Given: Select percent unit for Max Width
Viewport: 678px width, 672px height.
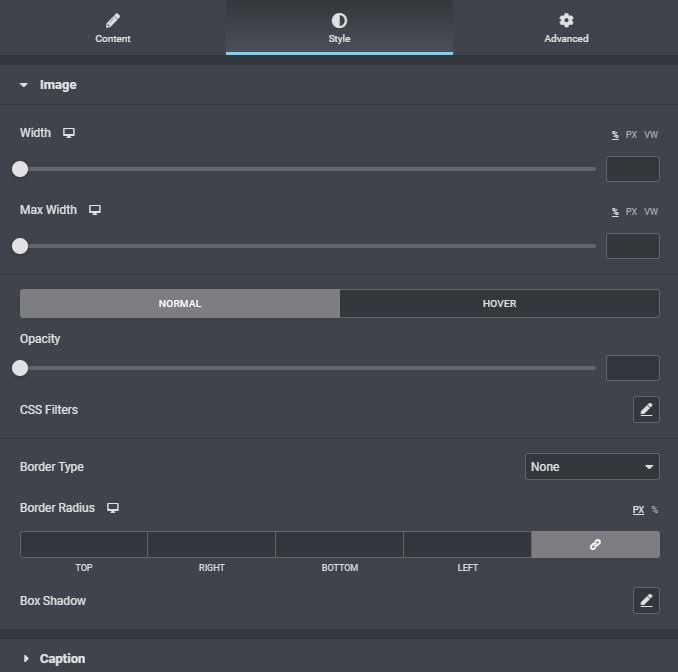Looking at the screenshot, I should (615, 212).
